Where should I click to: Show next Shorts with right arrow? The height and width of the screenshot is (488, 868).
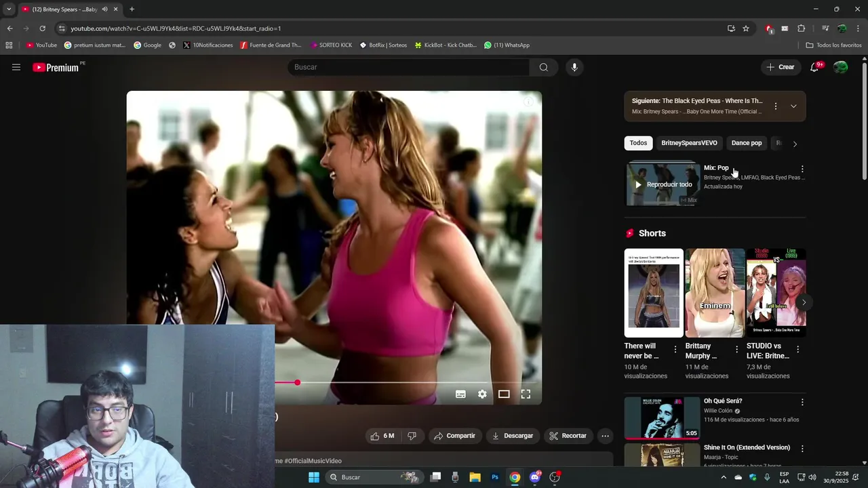pyautogui.click(x=804, y=302)
